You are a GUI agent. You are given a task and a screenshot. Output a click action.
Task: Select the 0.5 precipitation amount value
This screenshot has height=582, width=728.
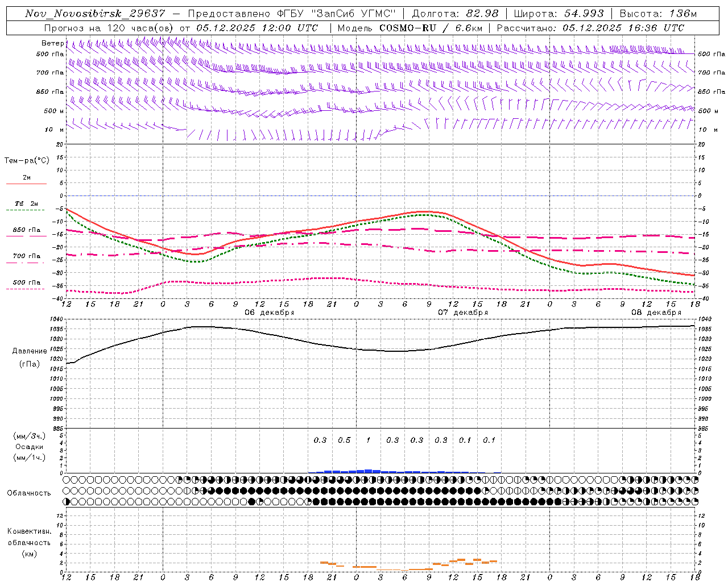(x=344, y=440)
